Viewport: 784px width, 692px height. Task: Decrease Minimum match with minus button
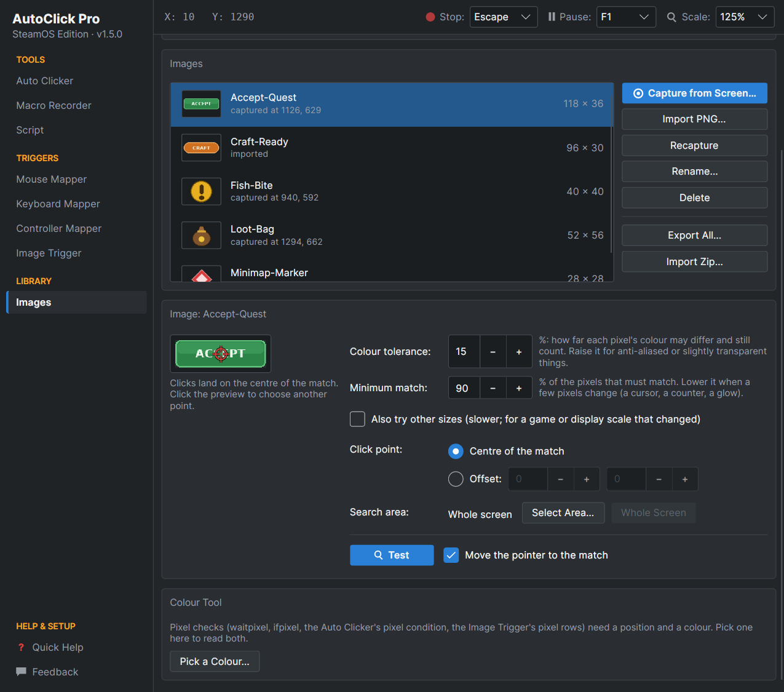tap(493, 388)
